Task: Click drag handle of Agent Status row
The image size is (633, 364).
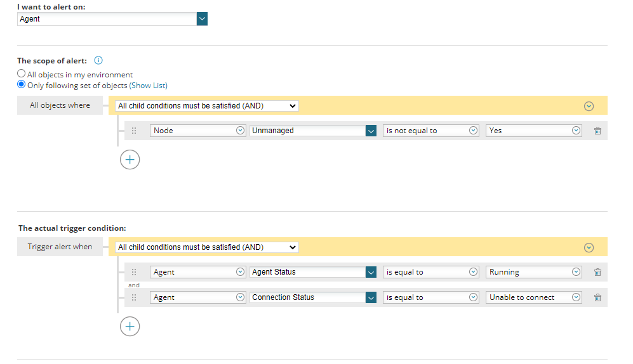Action: click(134, 272)
